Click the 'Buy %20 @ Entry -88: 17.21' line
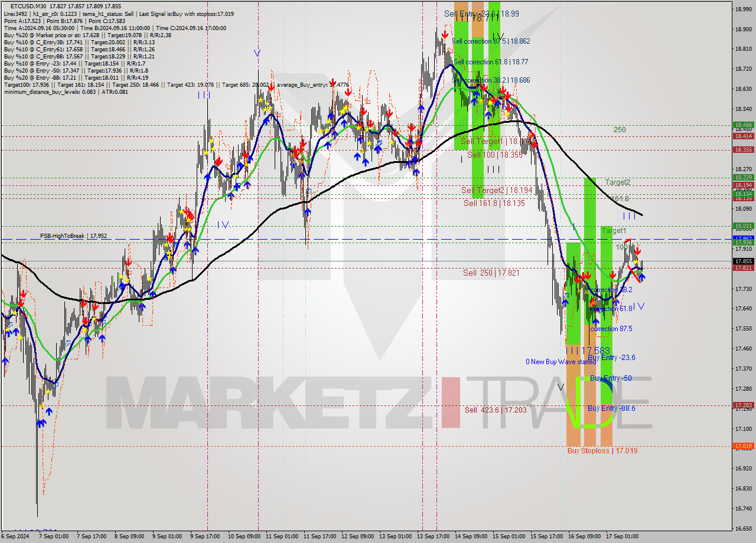This screenshot has height=543, width=756. tap(76, 77)
